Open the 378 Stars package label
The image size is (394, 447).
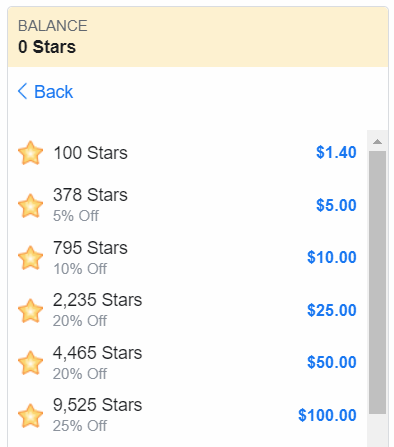point(90,195)
